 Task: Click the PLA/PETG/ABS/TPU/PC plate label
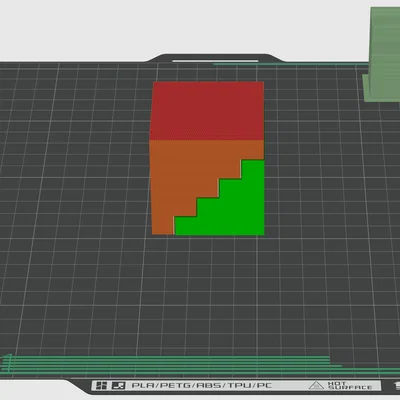[x=202, y=386]
